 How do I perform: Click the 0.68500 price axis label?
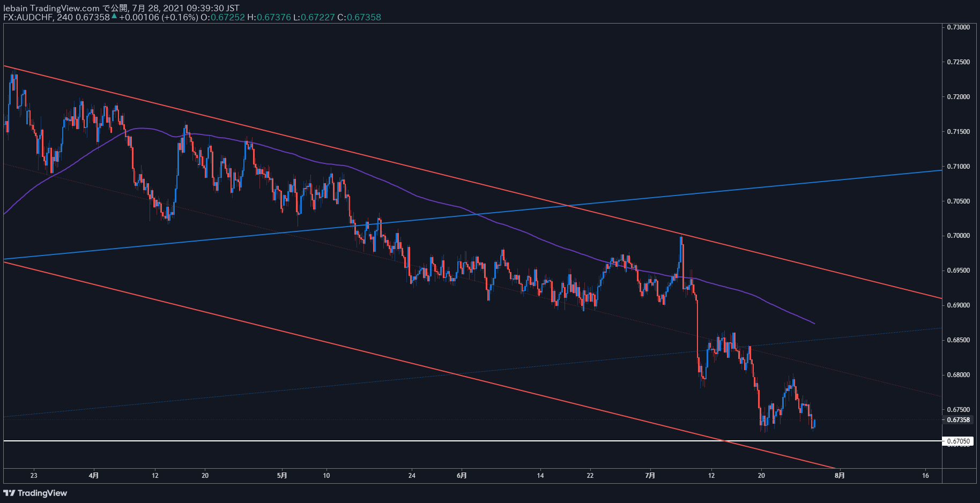pyautogui.click(x=958, y=340)
